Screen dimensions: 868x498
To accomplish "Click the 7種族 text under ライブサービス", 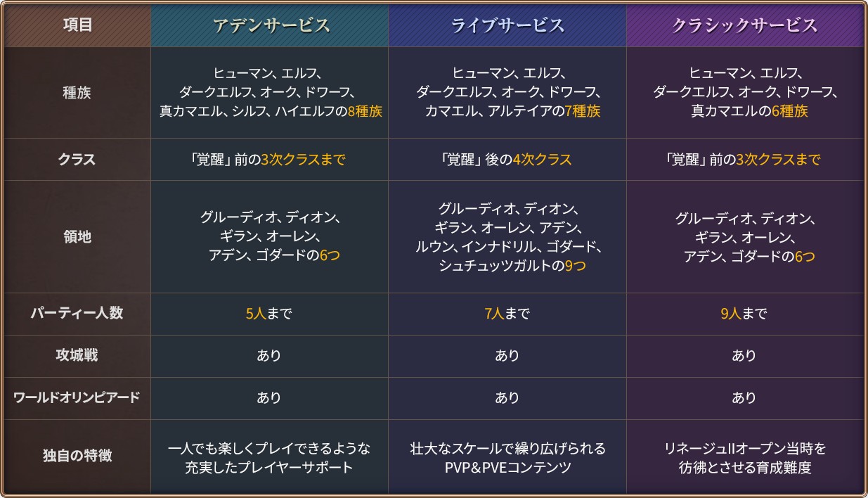I will (582, 111).
